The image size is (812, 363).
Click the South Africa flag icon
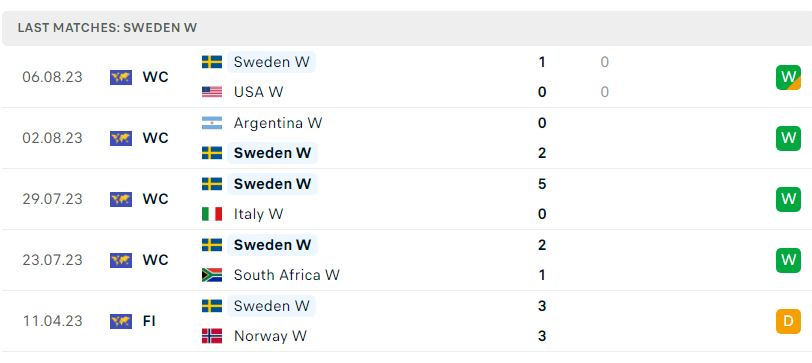(x=212, y=275)
